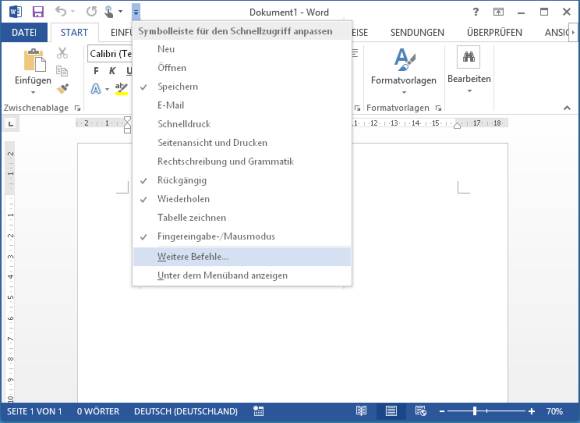Click the right indent marker on ruler
This screenshot has width=580, height=423.
pyautogui.click(x=458, y=125)
